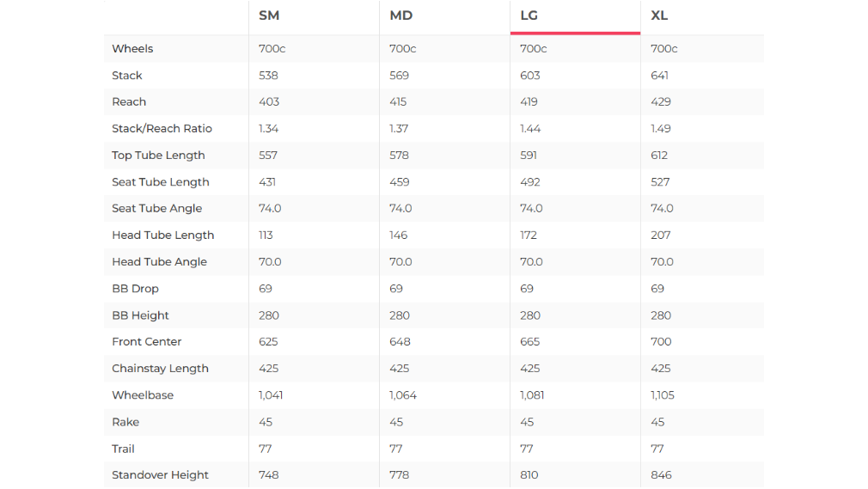Switch to the MD size column
868x489 pixels.
coord(401,15)
